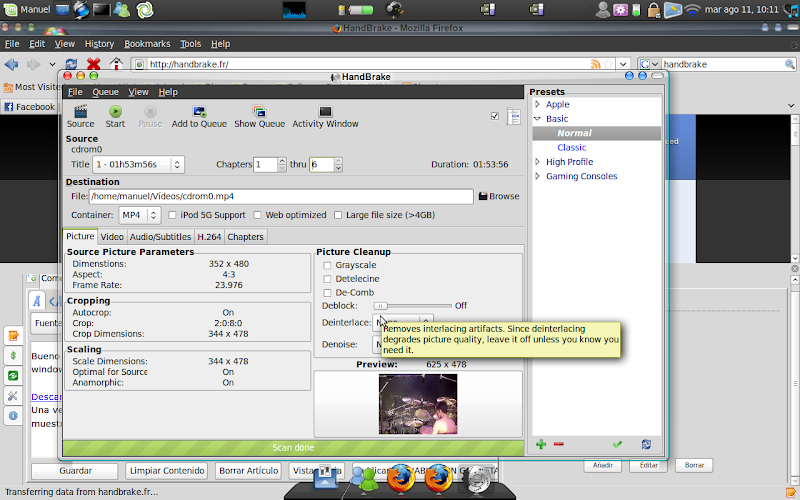Switch to the H.264 tab
800x500 pixels.
click(209, 237)
